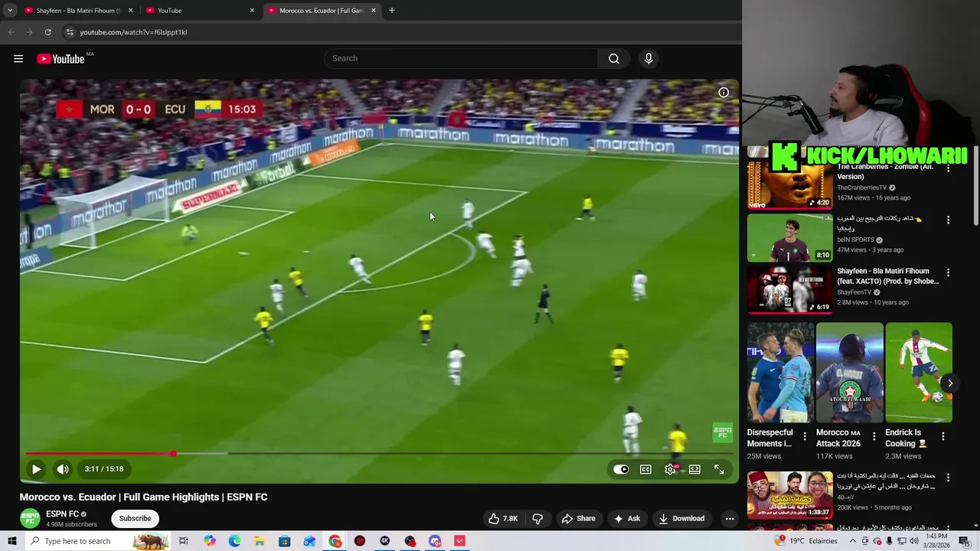Show hidden system tray icons
980x551 pixels.
852,541
